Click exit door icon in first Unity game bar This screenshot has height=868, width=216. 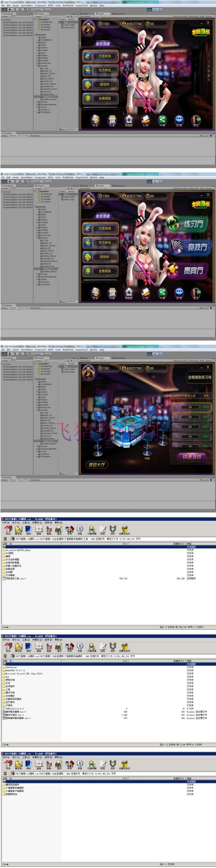click(x=196, y=120)
